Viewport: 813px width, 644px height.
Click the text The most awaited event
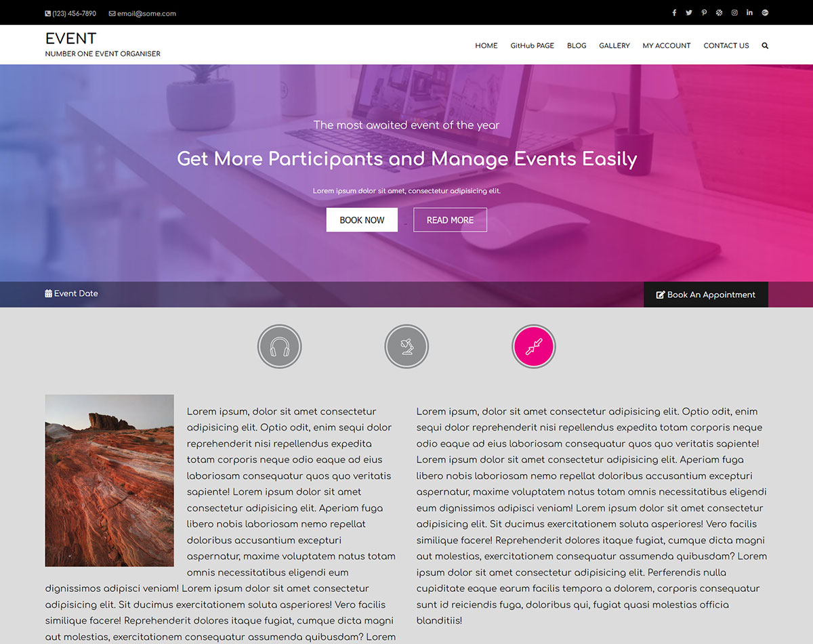406,125
